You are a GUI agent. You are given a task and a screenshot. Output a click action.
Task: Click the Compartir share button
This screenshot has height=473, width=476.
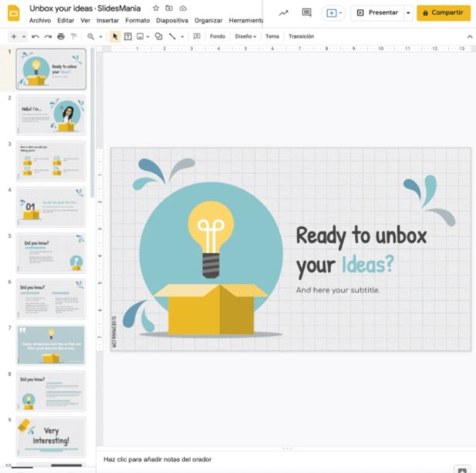444,13
